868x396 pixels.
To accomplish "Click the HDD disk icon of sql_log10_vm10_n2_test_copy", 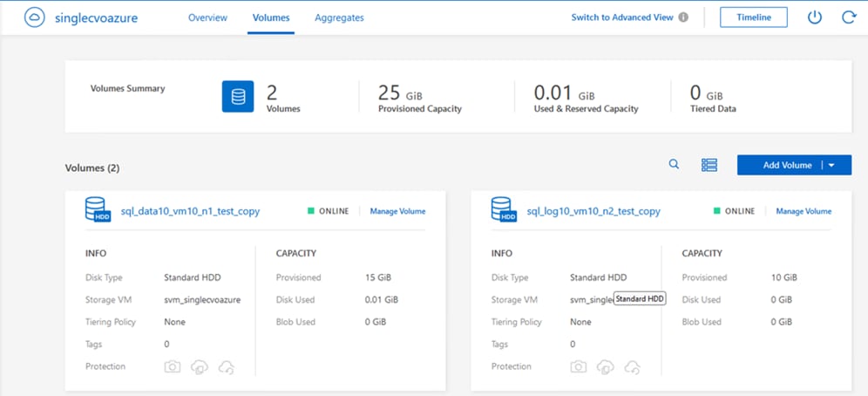I will (505, 209).
